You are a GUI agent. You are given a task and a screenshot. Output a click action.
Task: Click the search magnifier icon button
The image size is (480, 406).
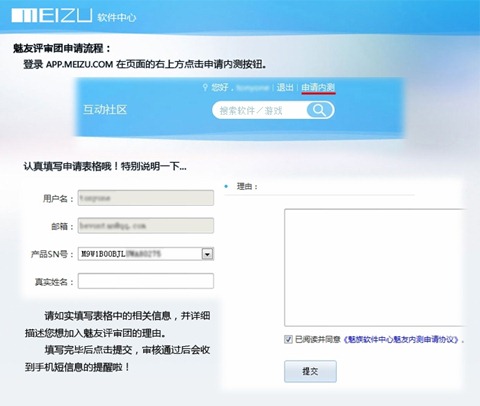320,110
